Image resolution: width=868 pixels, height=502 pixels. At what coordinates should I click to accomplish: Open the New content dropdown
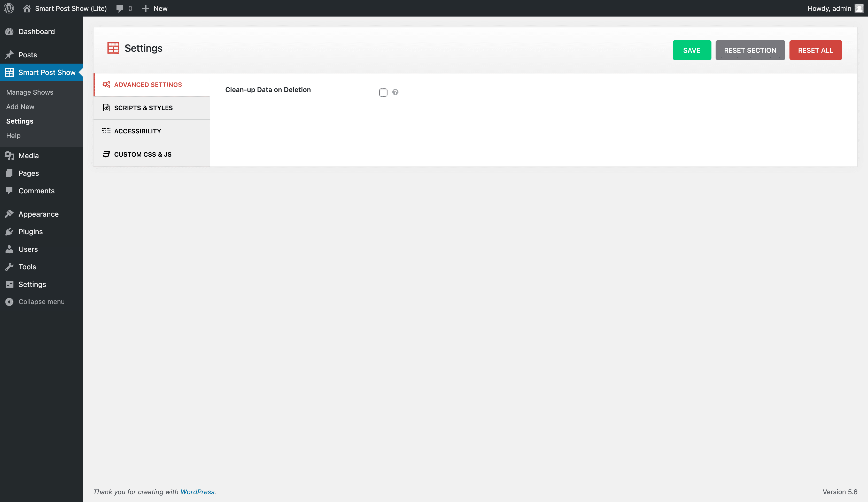[x=155, y=8]
